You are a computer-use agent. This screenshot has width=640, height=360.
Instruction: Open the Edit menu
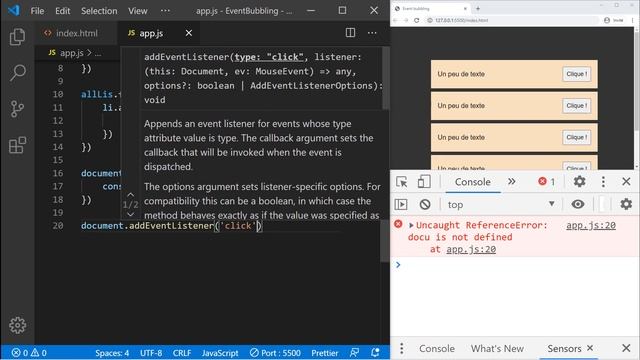point(62,11)
